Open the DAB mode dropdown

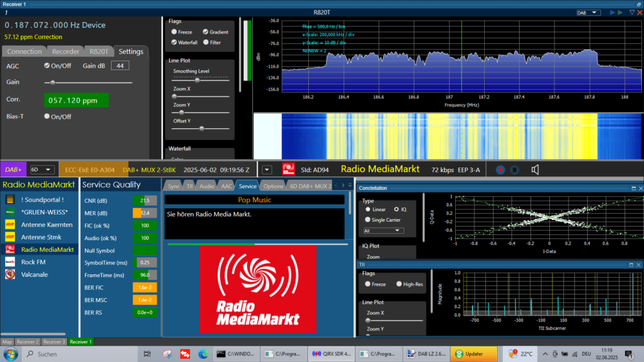coord(588,13)
